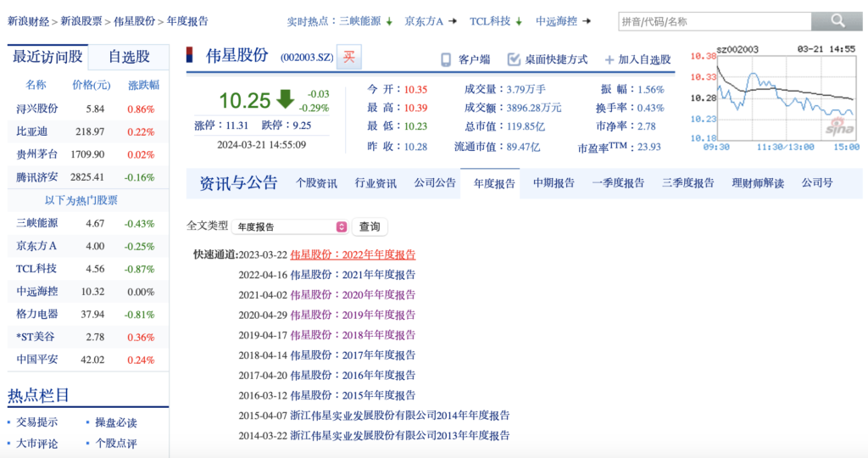Screen dimensions: 868x458
Task: Switch to the 公司公告 tab
Action: [435, 183]
